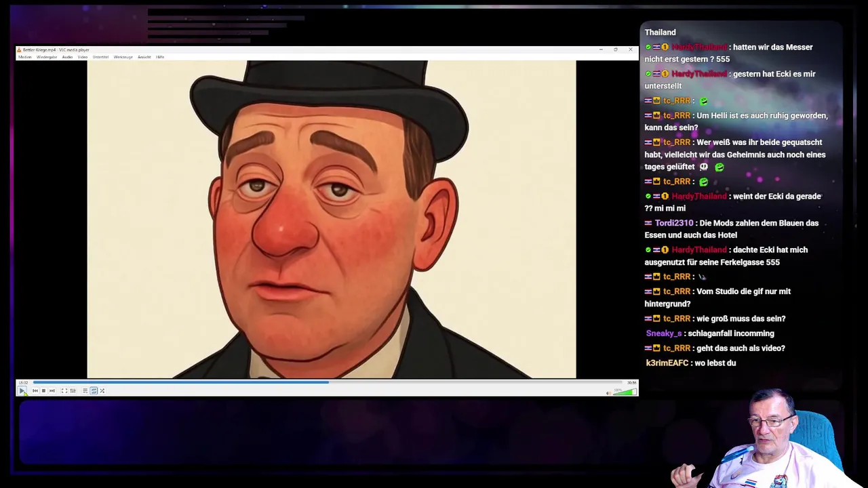
Task: Click the cartoon video frame
Action: 332,219
